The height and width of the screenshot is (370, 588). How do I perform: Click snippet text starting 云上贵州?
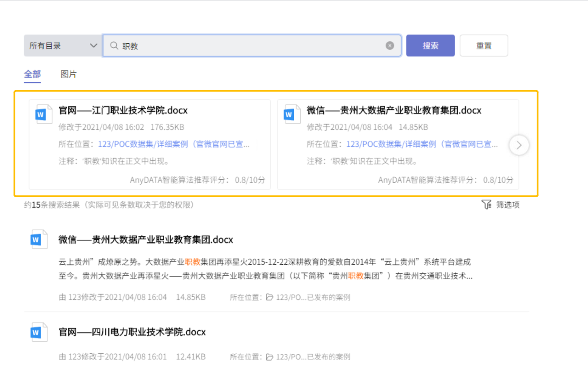pos(265,269)
